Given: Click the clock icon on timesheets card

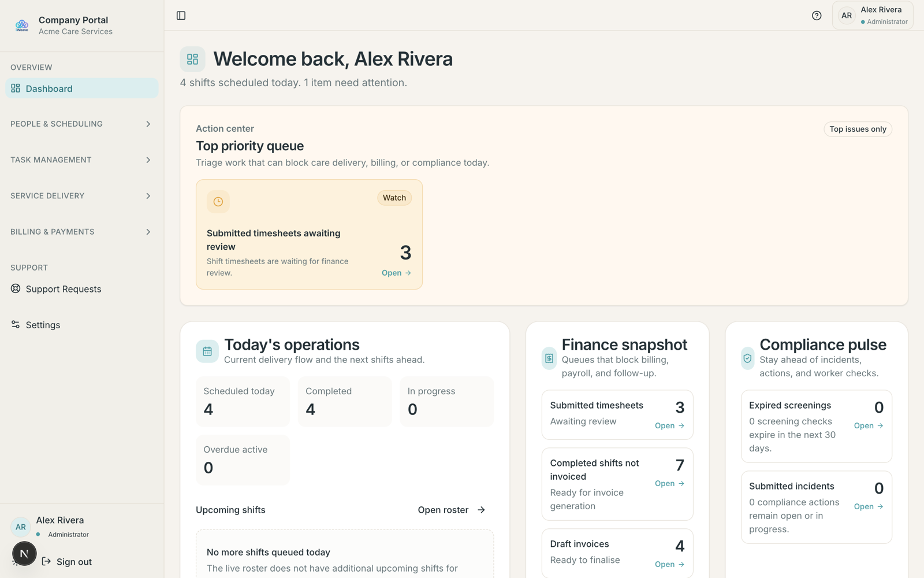Looking at the screenshot, I should (x=218, y=202).
